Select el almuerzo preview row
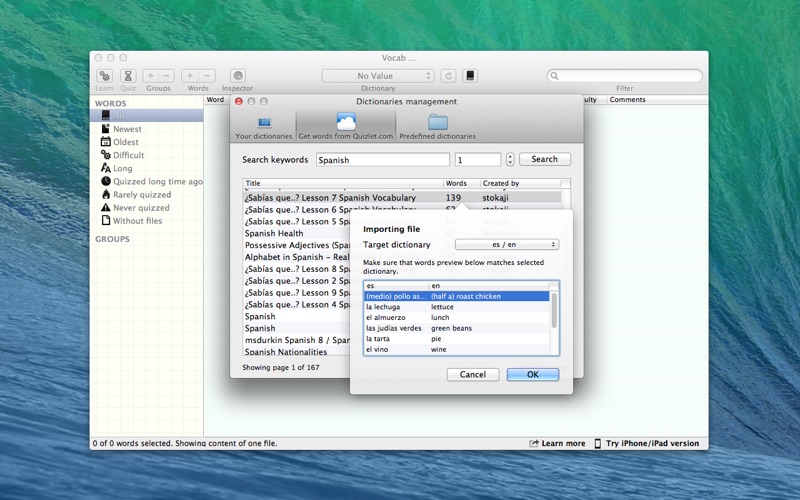This screenshot has height=500, width=800. point(457,317)
